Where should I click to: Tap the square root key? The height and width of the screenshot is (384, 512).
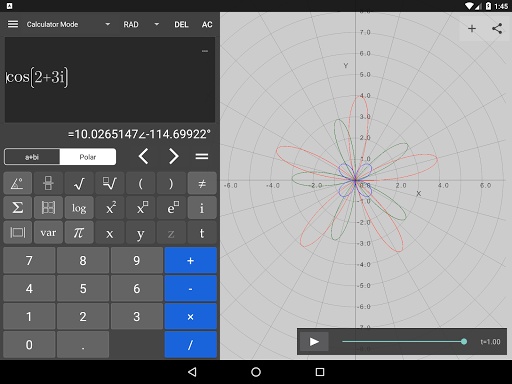coord(79,183)
